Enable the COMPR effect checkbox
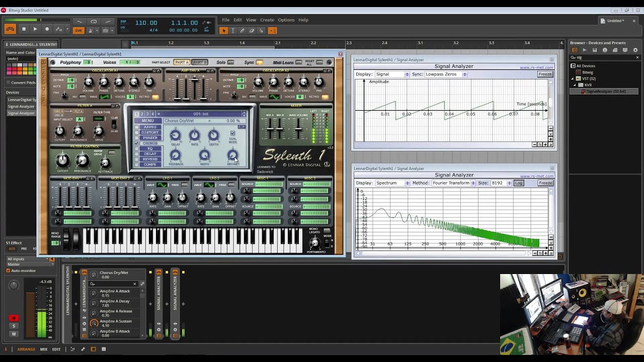Image resolution: width=644 pixels, height=362 pixels. (x=136, y=165)
